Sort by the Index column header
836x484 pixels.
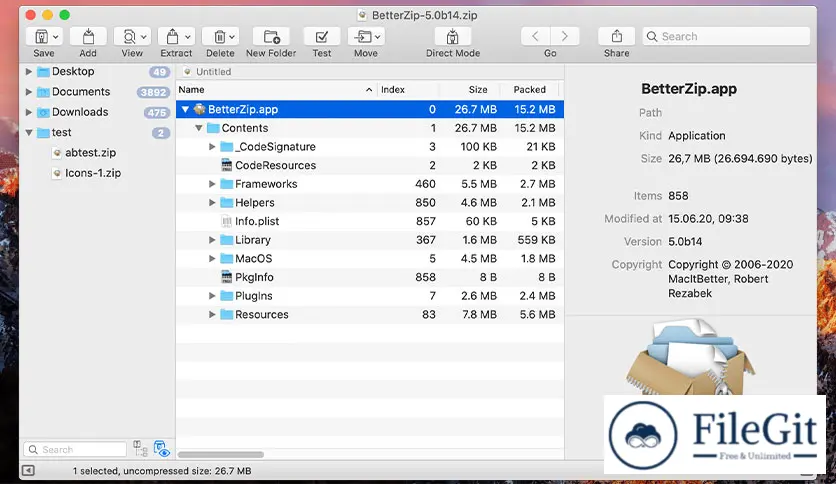pos(408,90)
